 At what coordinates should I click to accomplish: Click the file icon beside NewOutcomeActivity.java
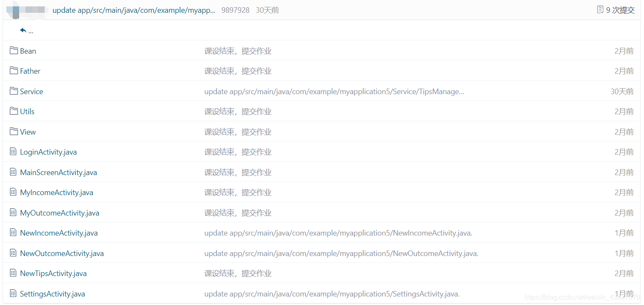[13, 253]
